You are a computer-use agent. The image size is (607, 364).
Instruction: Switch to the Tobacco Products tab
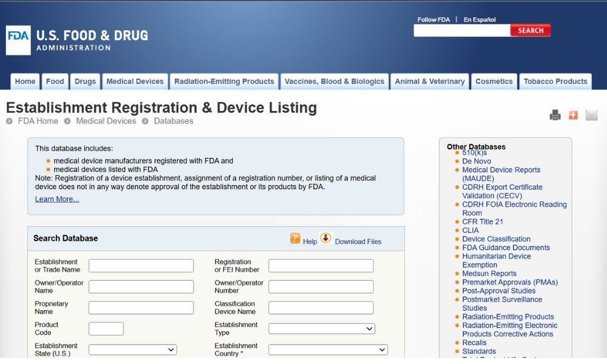click(x=555, y=82)
